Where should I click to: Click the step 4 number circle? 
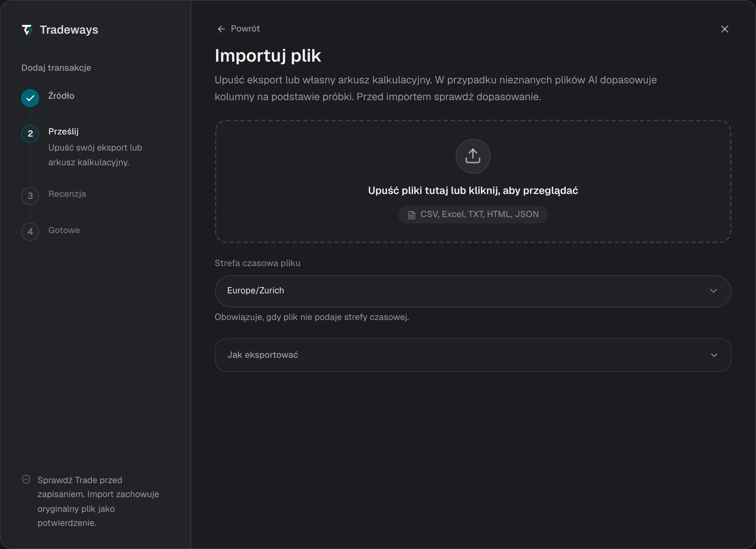point(30,232)
